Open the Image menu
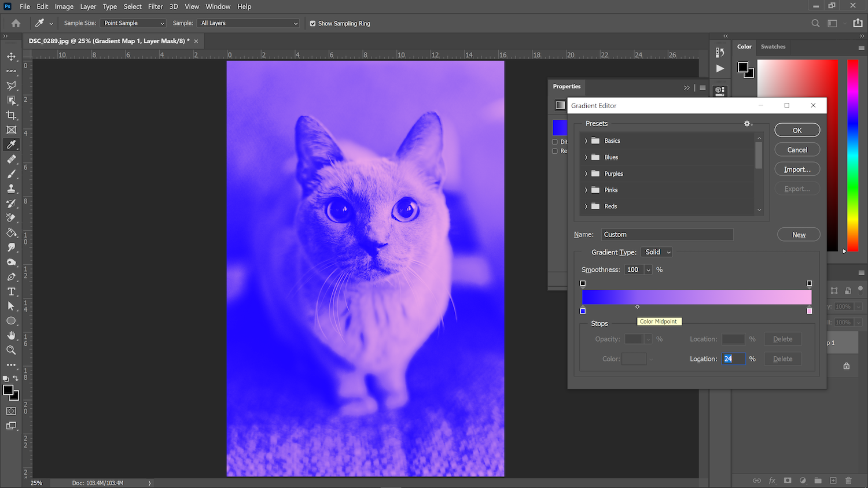Image resolution: width=868 pixels, height=488 pixels. tap(64, 6)
